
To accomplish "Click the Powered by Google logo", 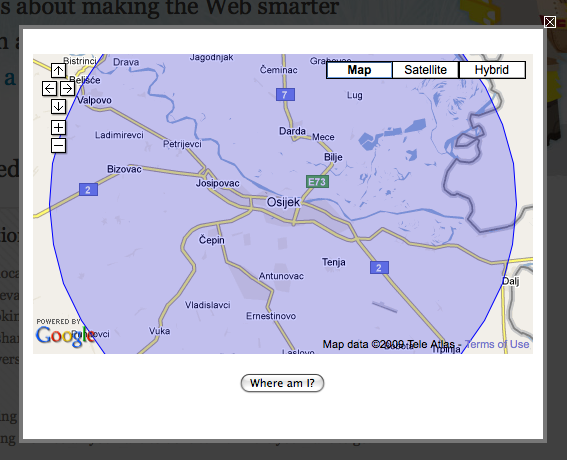I will pyautogui.click(x=64, y=333).
